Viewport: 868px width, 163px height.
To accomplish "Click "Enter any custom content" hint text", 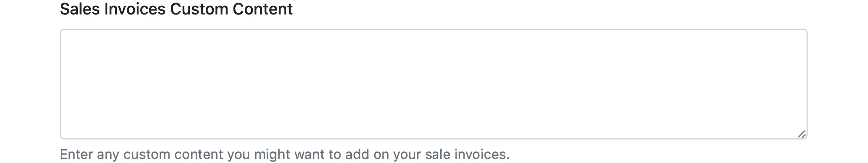I will pyautogui.click(x=141, y=155).
